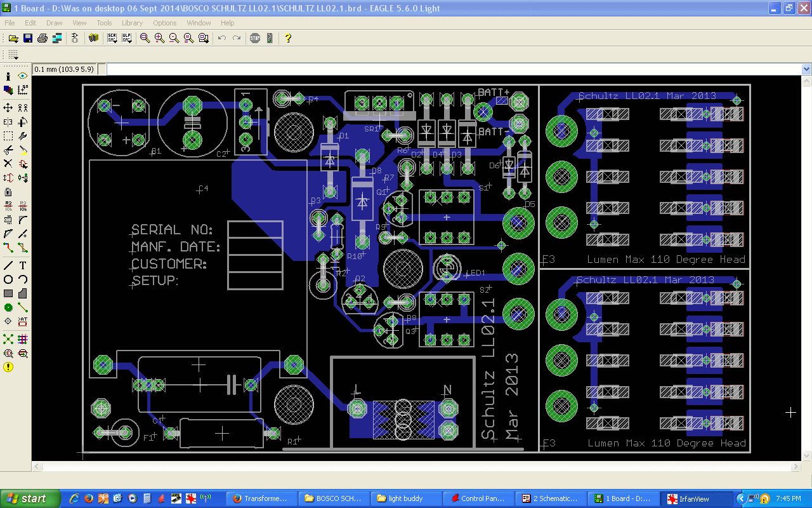Viewport: 812px width, 508px height.
Task: Select the Change (wrench) tool
Action: [23, 136]
